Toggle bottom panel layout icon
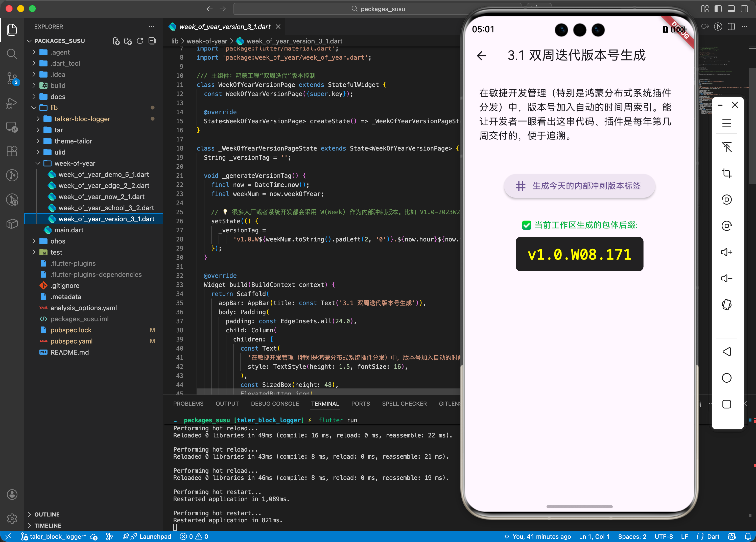Image resolution: width=756 pixels, height=542 pixels. coord(731,9)
